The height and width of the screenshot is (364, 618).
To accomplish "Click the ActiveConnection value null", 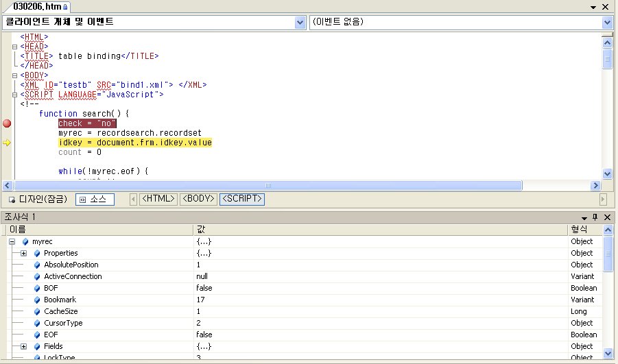I will point(202,276).
